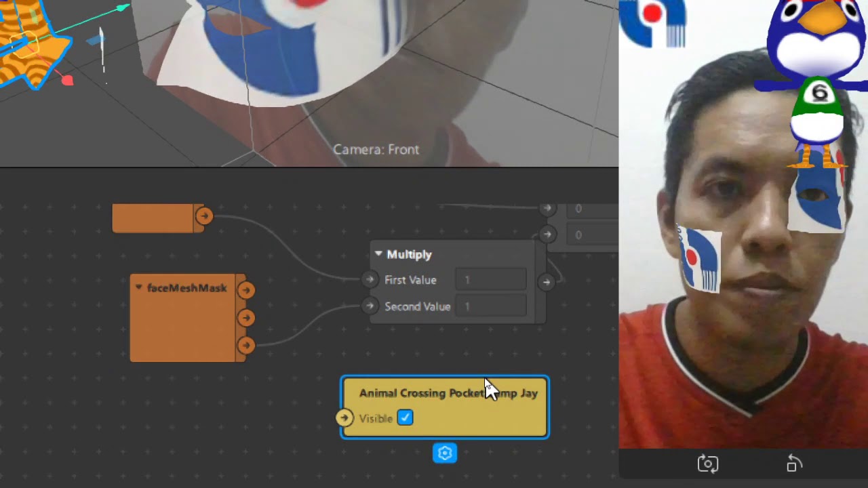The width and height of the screenshot is (868, 488).
Task: Collapse the faceMeshMask patch
Action: 138,287
